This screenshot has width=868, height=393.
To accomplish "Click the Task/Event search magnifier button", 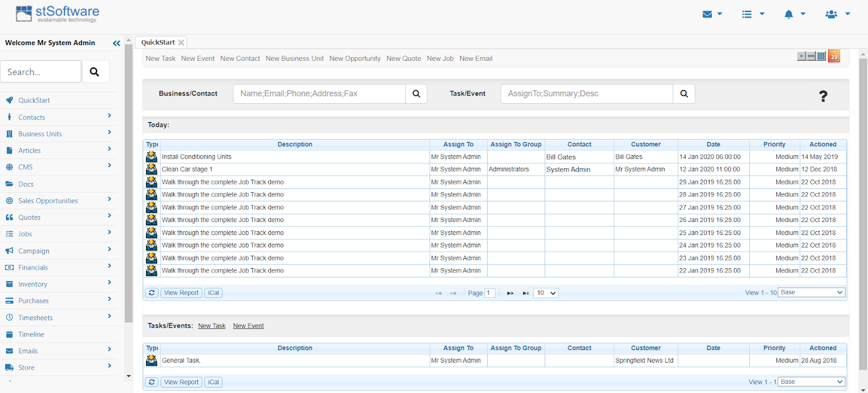I will click(684, 93).
